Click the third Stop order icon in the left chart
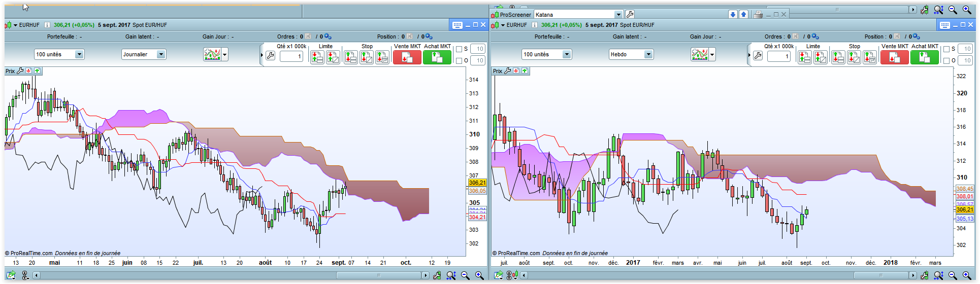The image size is (980, 284). pos(382,57)
